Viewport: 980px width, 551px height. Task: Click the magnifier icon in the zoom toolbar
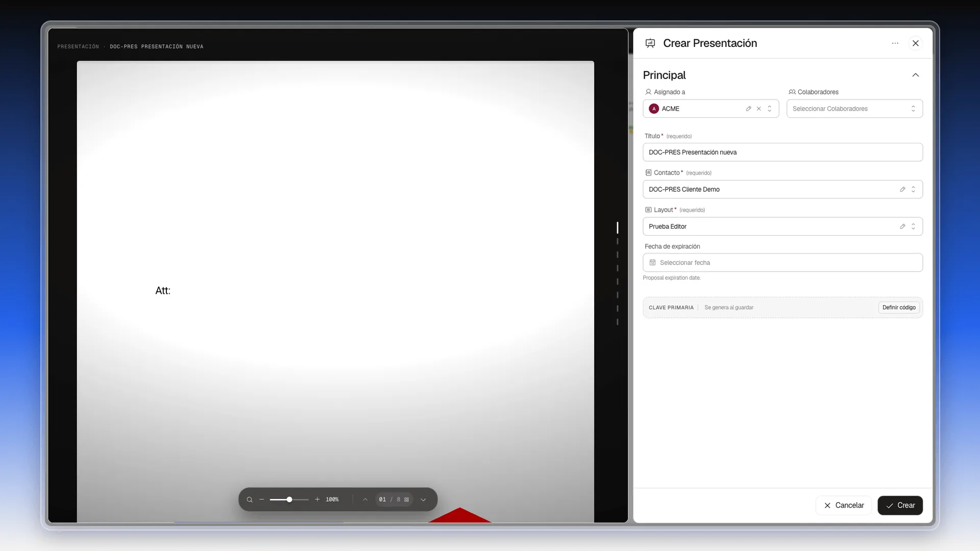pos(250,499)
